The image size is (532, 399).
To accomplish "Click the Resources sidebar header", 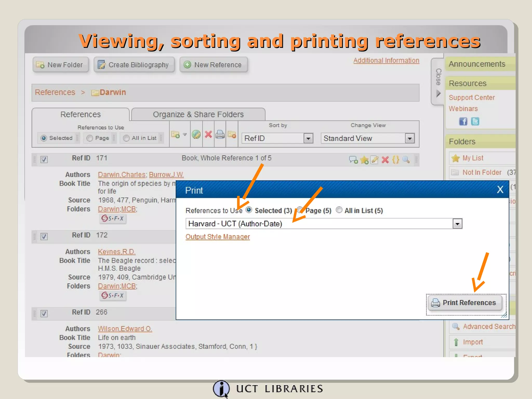I will coord(480,83).
